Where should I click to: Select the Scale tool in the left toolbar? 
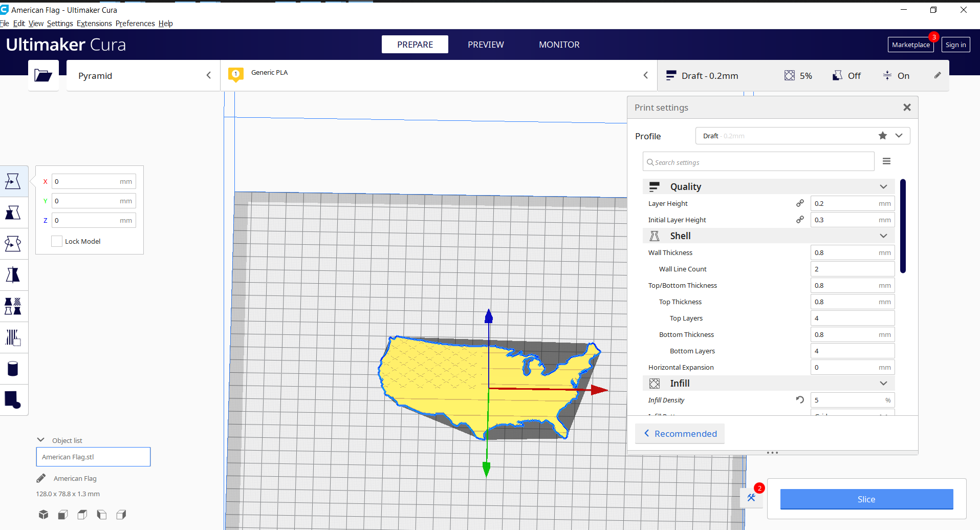click(x=13, y=213)
